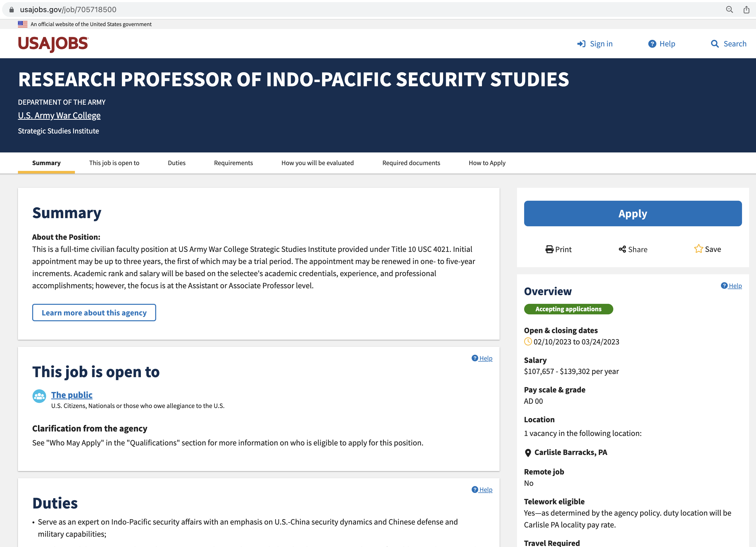
Task: Click 'Accepting applications' status badge
Action: click(x=568, y=309)
